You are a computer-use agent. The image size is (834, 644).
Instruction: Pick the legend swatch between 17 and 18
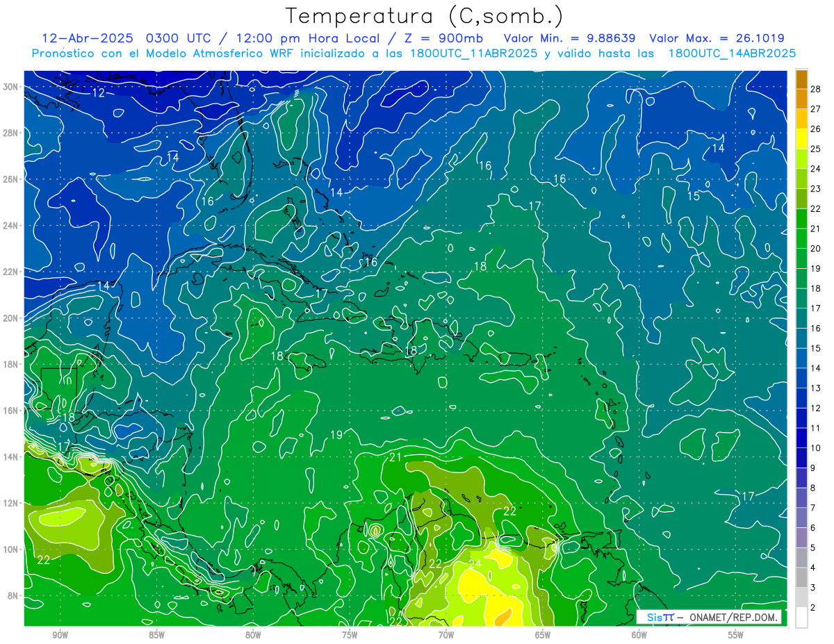(801, 298)
